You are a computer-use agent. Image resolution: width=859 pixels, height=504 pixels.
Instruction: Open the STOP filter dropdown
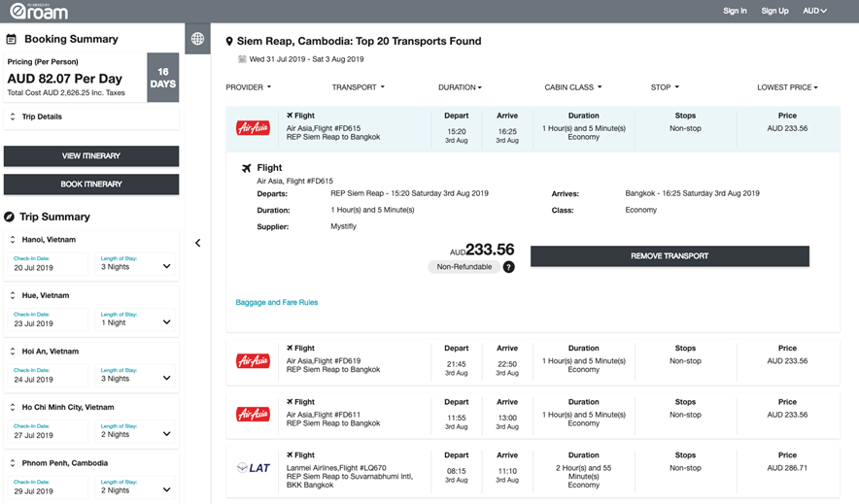pos(665,87)
